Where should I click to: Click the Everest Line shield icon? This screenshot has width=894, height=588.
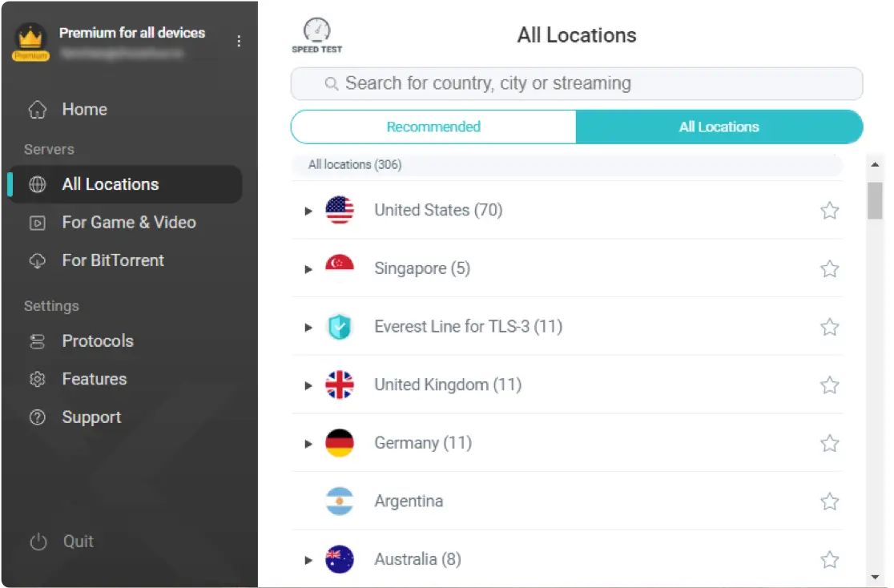[x=339, y=327]
